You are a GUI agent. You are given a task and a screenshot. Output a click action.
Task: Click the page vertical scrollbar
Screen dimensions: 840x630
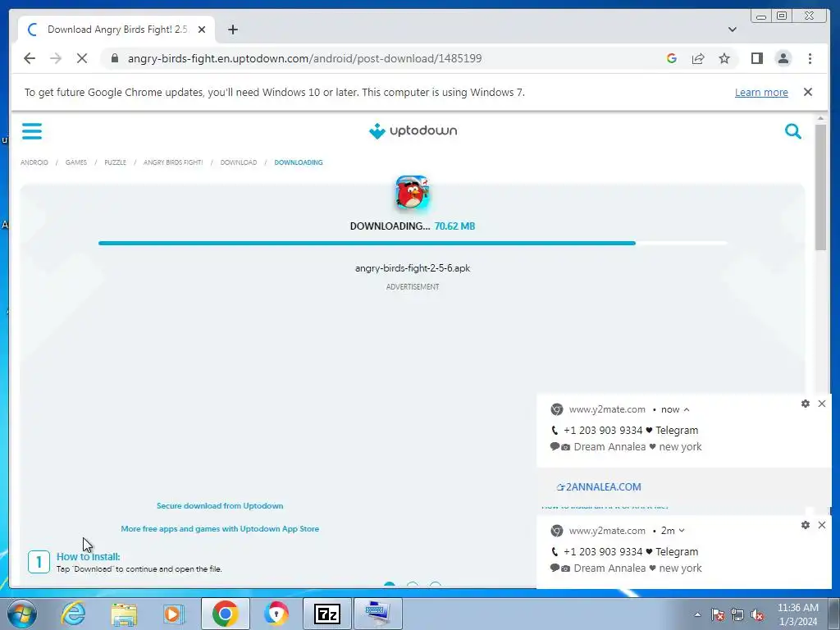tap(820, 188)
